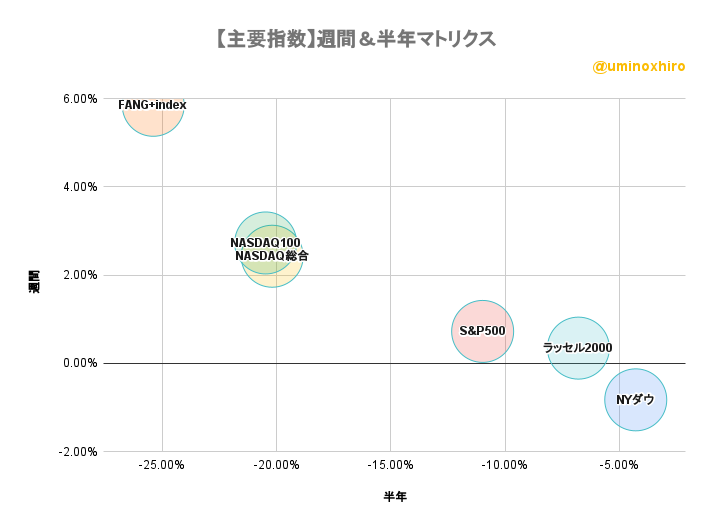Click the NASDAQ総合 data label
Image resolution: width=712 pixels, height=530 pixels.
(x=272, y=256)
